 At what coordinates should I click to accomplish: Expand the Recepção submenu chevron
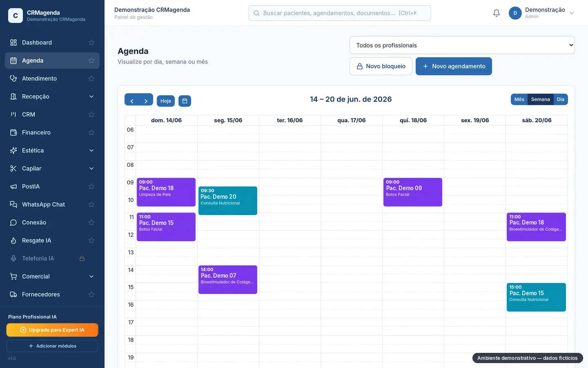pos(91,96)
